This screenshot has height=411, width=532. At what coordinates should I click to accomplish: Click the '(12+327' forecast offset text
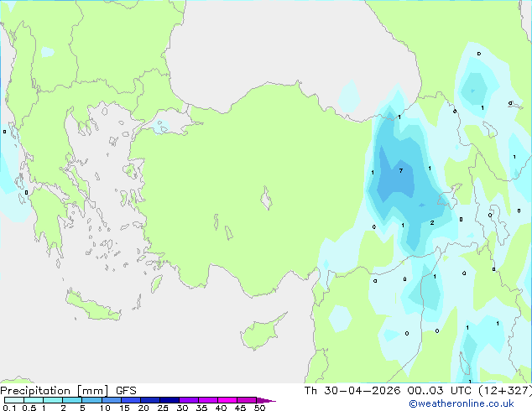coord(505,391)
